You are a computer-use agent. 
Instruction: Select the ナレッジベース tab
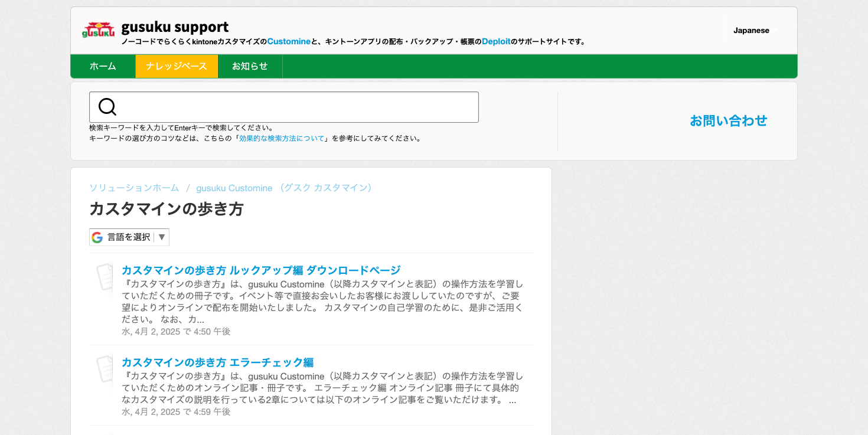click(177, 66)
